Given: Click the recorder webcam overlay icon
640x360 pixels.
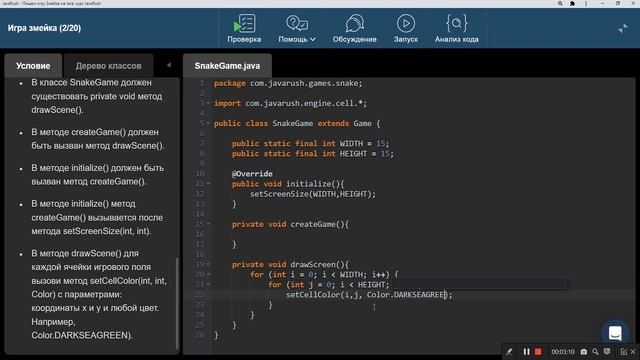Looking at the screenshot, I should pyautogui.click(x=607, y=351).
